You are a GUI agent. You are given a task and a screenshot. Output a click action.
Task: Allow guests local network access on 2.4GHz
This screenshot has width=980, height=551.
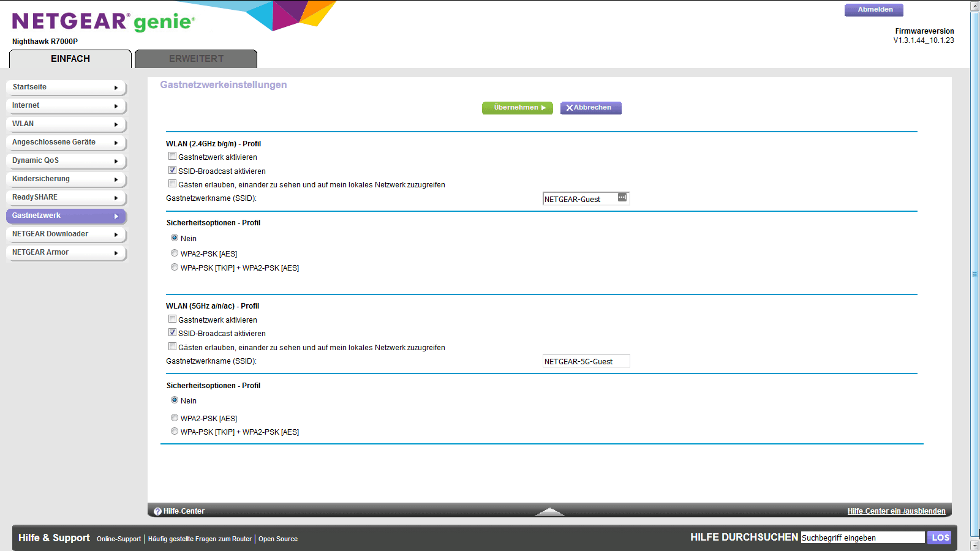pos(173,184)
